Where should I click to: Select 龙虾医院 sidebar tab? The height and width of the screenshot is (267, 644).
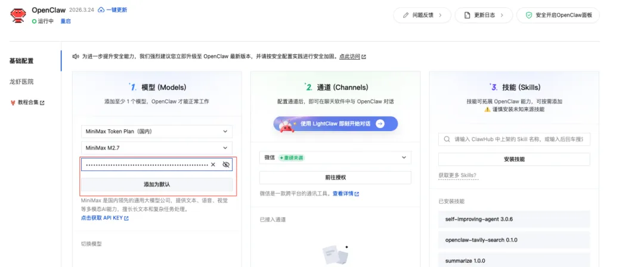21,82
